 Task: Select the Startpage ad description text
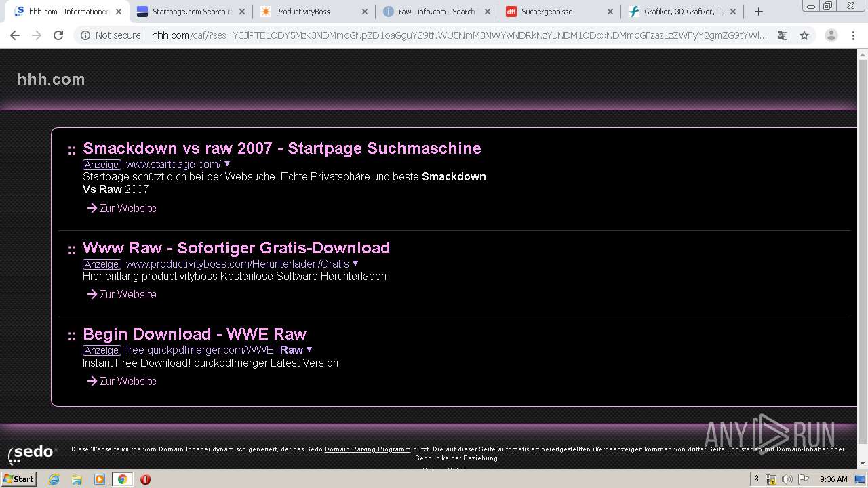284,183
